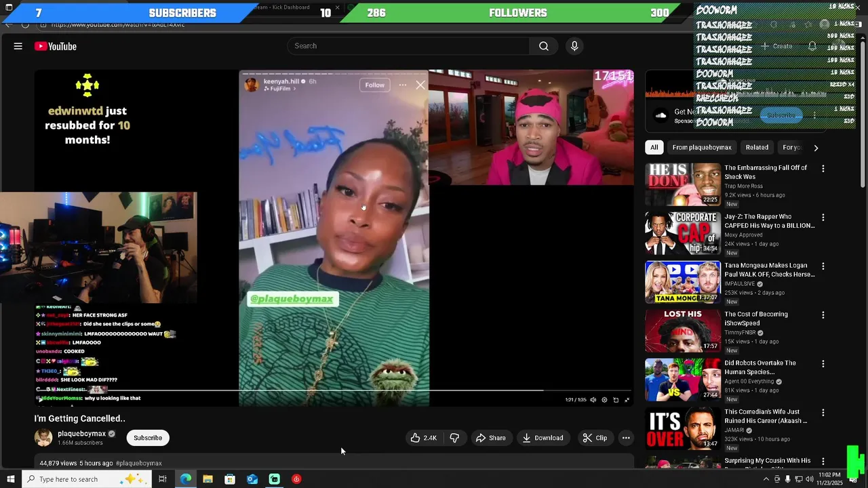Open red power icon app on taskbar

tap(296, 479)
